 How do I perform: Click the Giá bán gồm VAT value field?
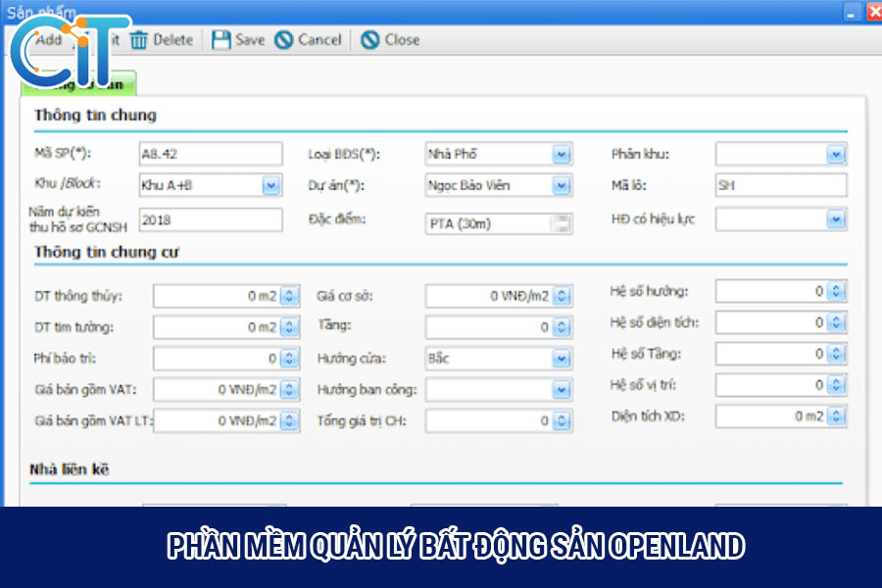218,389
